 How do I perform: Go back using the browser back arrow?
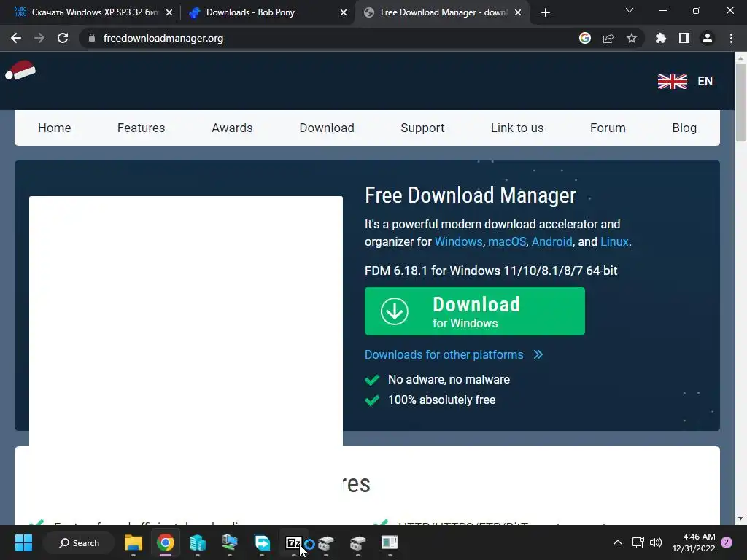click(x=16, y=38)
